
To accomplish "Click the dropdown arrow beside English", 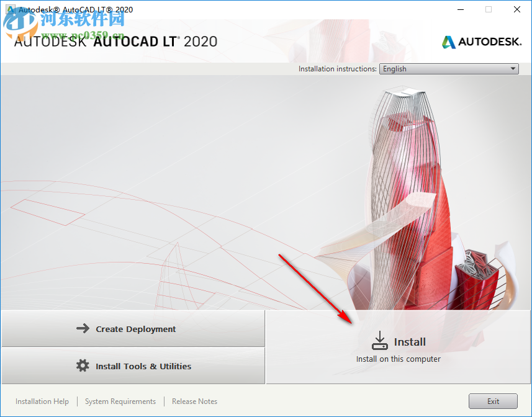I will pos(513,69).
